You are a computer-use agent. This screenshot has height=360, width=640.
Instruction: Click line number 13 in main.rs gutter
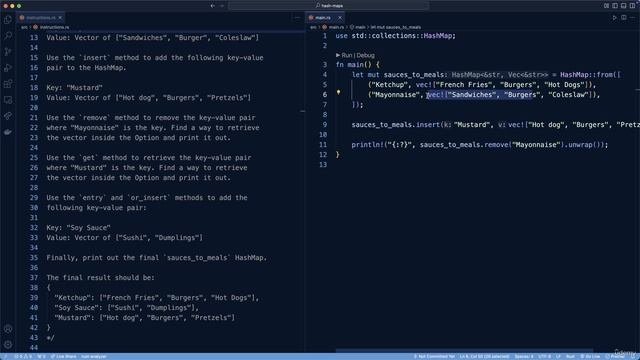pos(323,165)
